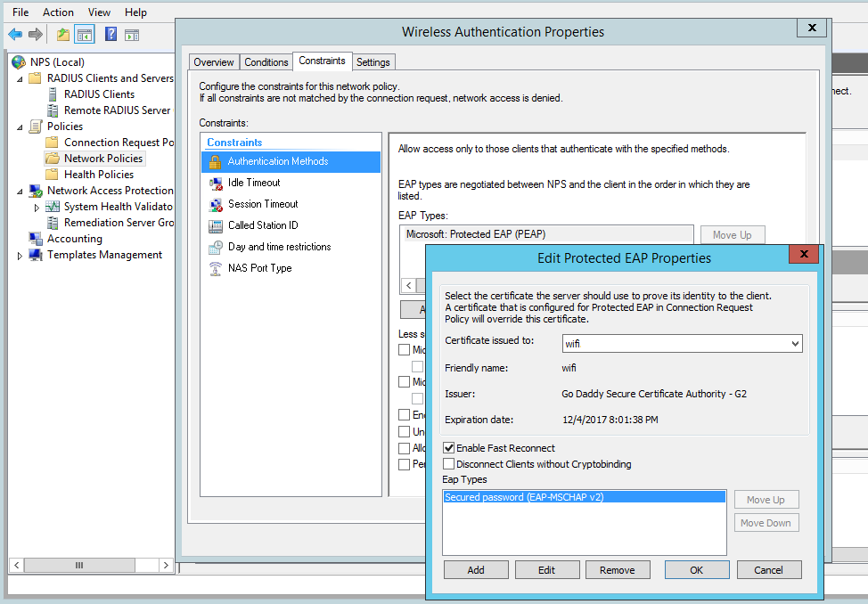Select Secured password (EAP-MSCHAP v2) entry
The image size is (868, 604).
(x=524, y=497)
